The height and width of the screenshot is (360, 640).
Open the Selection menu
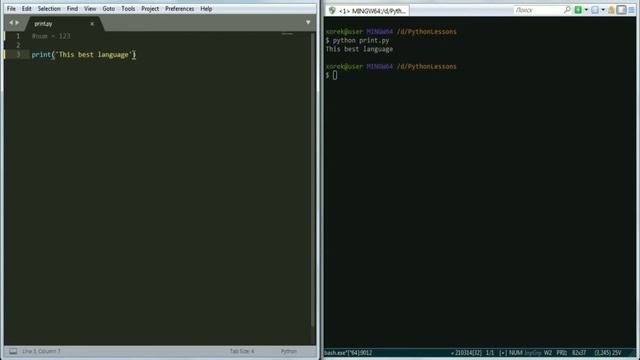pyautogui.click(x=49, y=9)
